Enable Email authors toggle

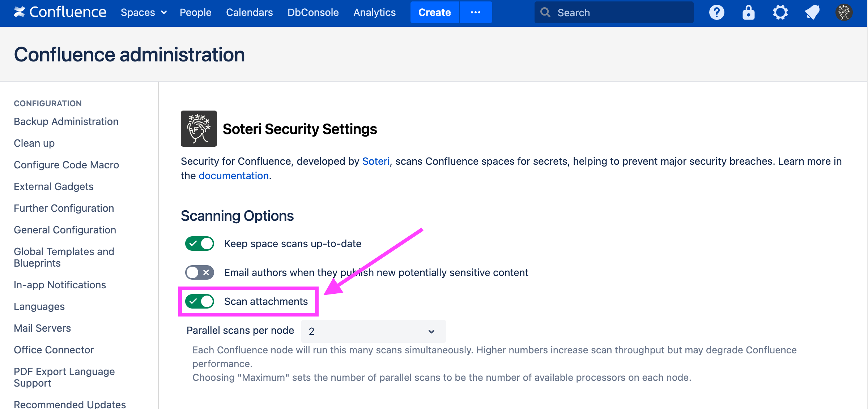tap(200, 272)
